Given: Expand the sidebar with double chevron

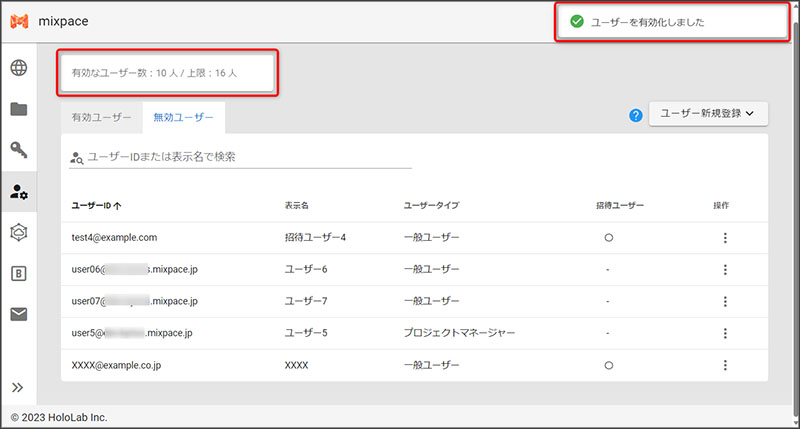Looking at the screenshot, I should [18, 387].
